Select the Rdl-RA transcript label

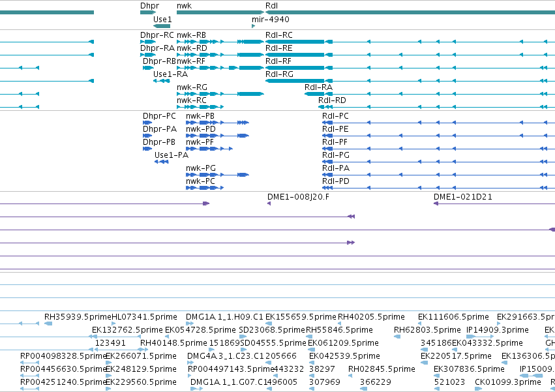coord(318,87)
